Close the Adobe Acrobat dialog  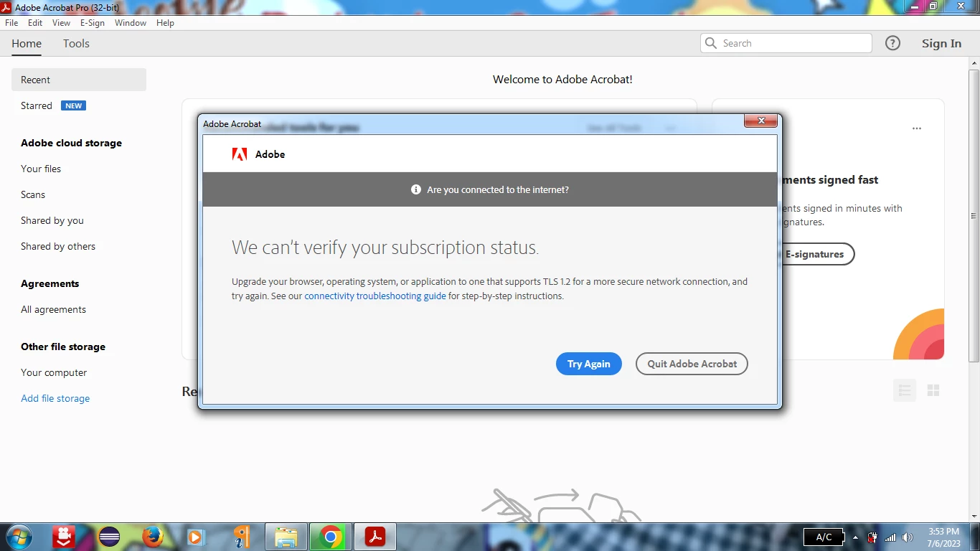click(760, 121)
